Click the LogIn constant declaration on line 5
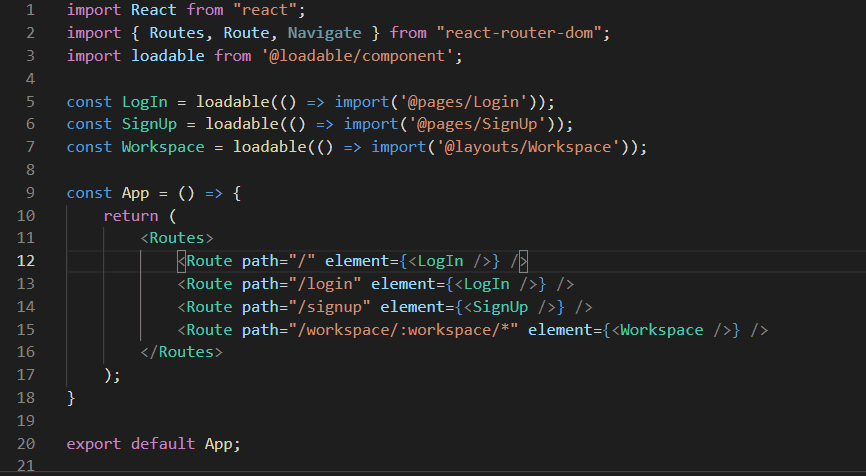This screenshot has width=866, height=476. pyautogui.click(x=145, y=102)
